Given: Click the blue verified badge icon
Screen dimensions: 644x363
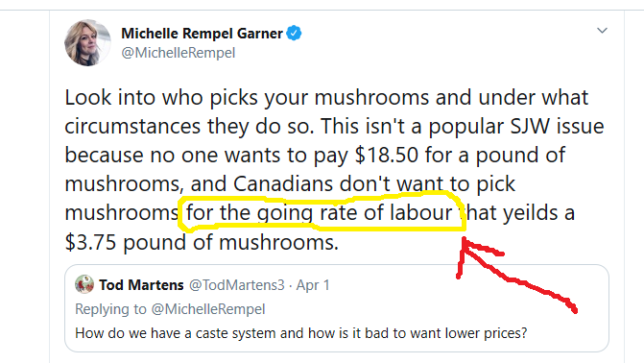Looking at the screenshot, I should (294, 33).
